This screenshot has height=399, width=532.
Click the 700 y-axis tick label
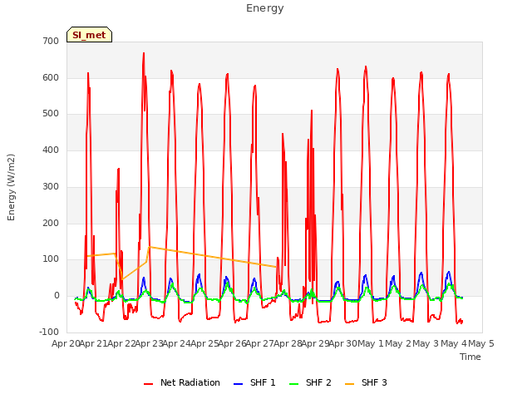[51, 42]
